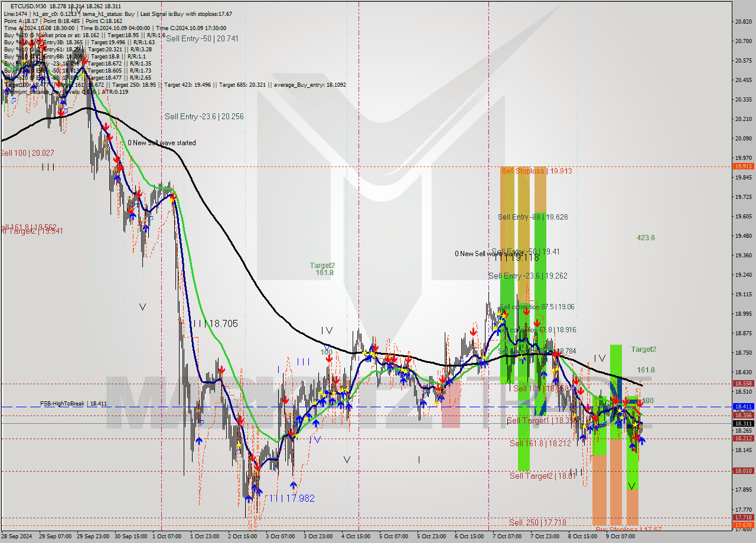Viewport: 756px width, 543px height.
Task: Select the current price 18.311 tag
Action: pos(743,423)
